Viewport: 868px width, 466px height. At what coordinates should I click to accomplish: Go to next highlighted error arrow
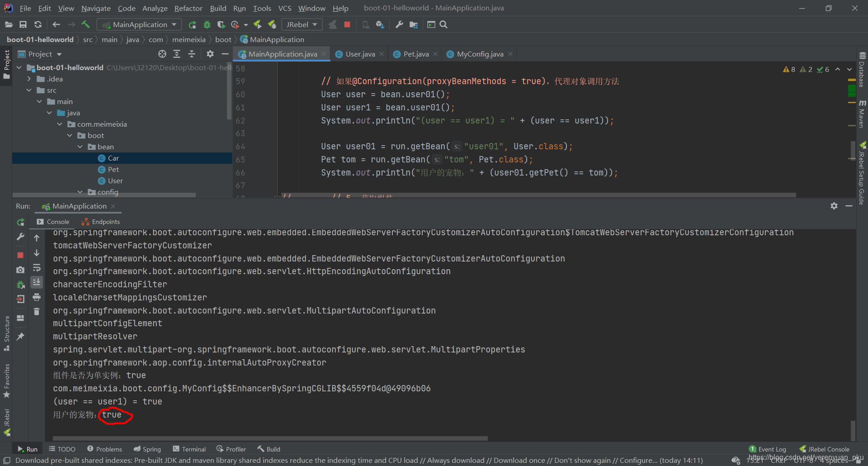tap(849, 69)
